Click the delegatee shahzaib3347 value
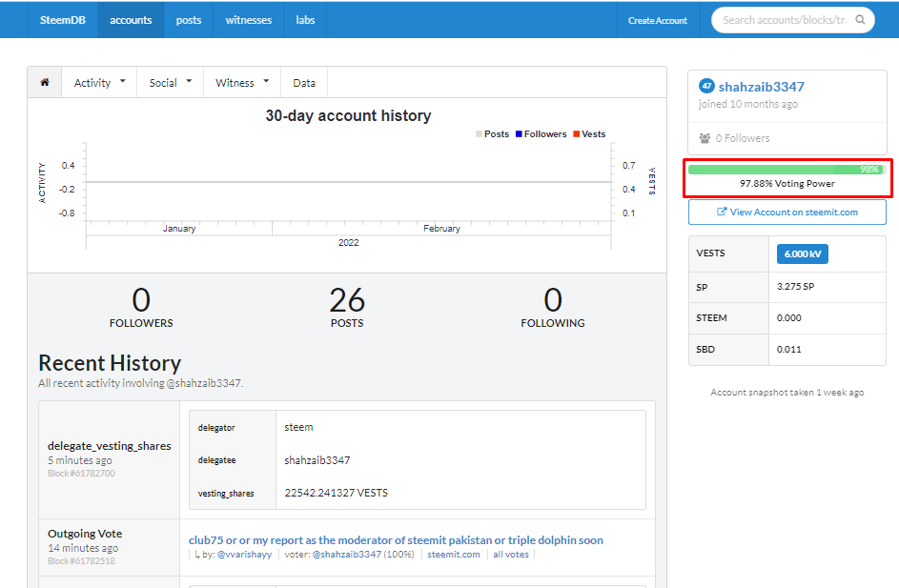 (x=317, y=460)
